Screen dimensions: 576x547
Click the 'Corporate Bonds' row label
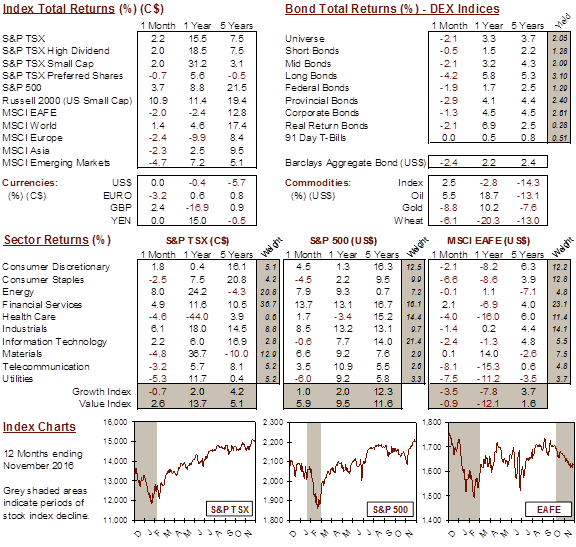pyautogui.click(x=322, y=113)
